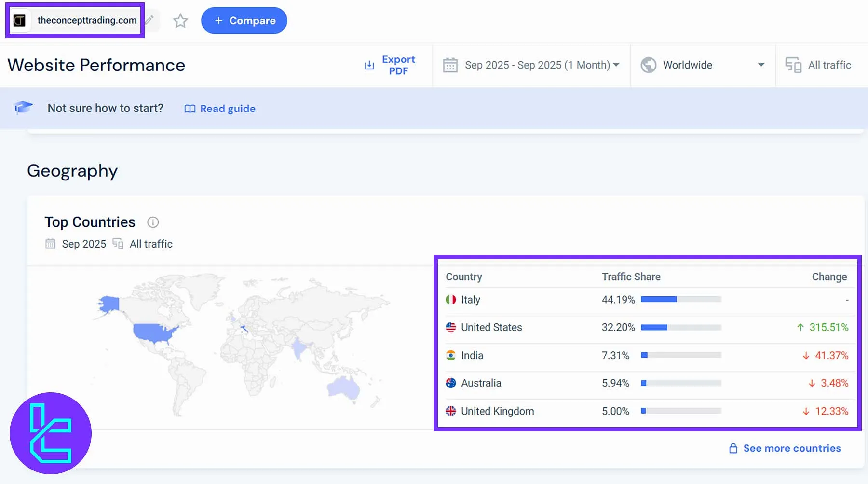Select the Italy flag icon
The image size is (868, 484).
point(450,299)
